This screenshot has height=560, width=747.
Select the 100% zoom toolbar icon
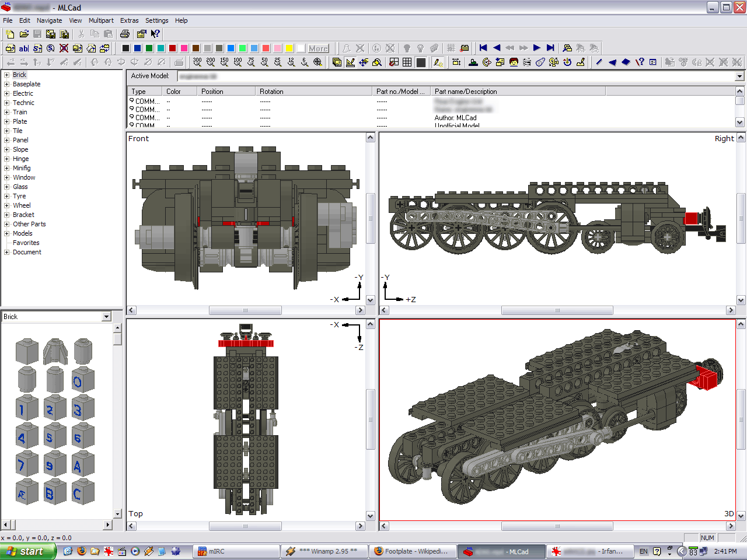coord(238,61)
